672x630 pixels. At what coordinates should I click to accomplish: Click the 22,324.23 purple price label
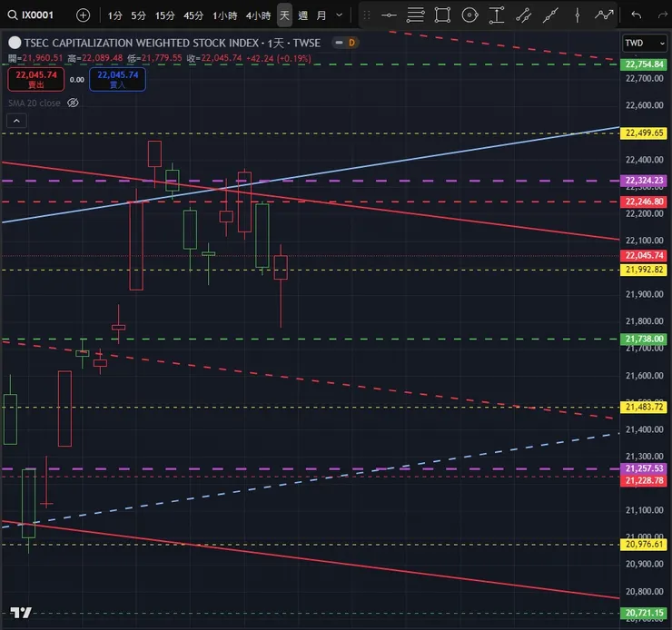[x=644, y=181]
